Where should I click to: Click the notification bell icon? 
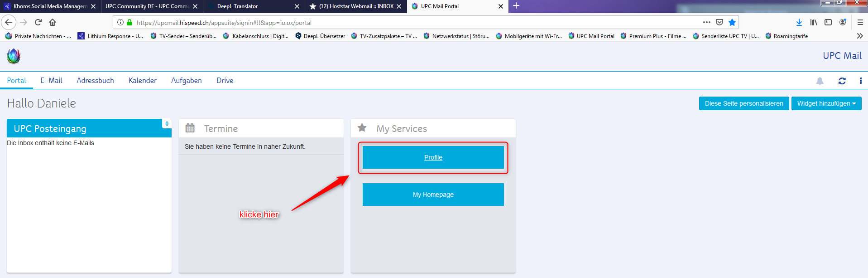pyautogui.click(x=820, y=81)
